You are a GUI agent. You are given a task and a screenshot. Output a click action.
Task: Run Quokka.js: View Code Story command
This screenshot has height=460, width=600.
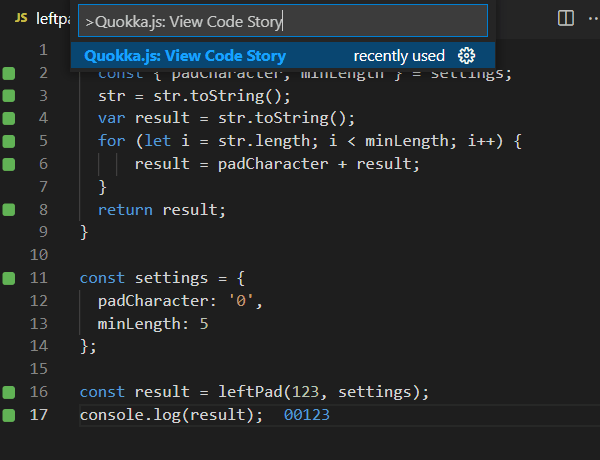pyautogui.click(x=283, y=56)
